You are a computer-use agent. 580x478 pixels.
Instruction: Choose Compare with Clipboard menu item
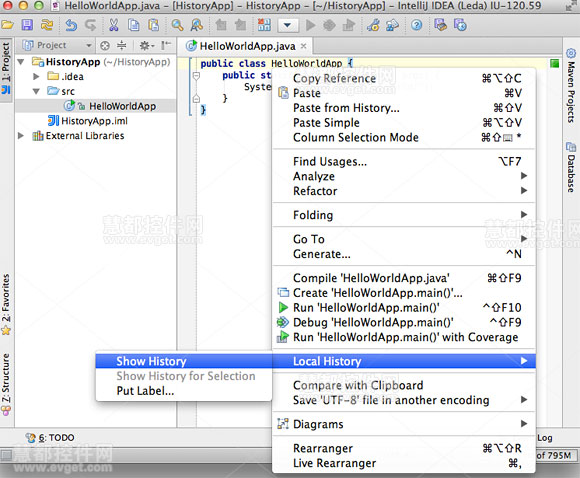pos(404,386)
